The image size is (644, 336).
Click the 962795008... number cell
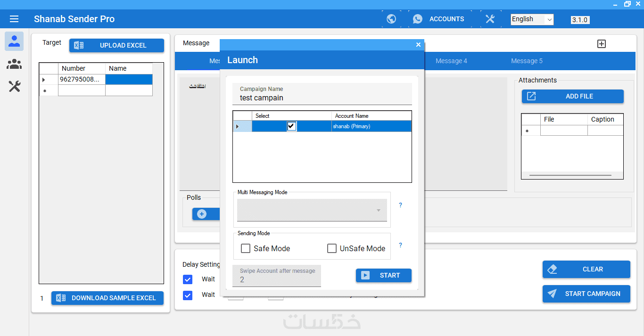click(x=82, y=80)
